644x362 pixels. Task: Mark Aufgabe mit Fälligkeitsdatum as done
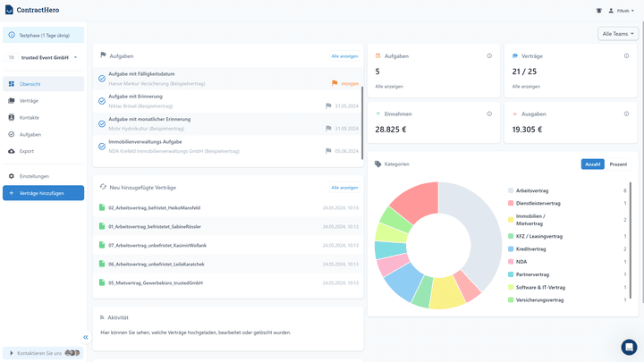[102, 79]
